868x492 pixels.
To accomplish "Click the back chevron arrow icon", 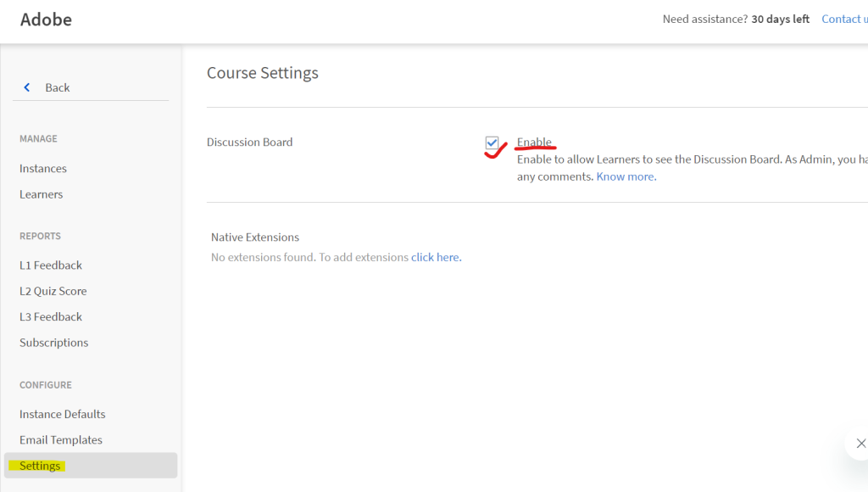I will [26, 87].
